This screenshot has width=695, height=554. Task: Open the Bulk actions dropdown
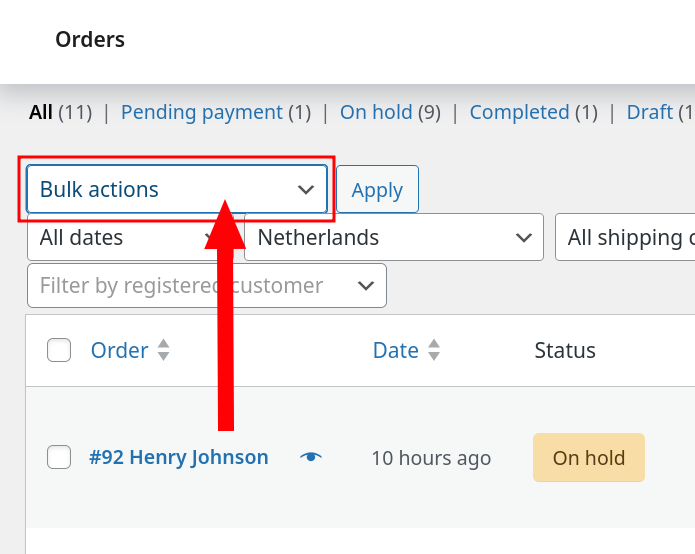click(x=177, y=190)
